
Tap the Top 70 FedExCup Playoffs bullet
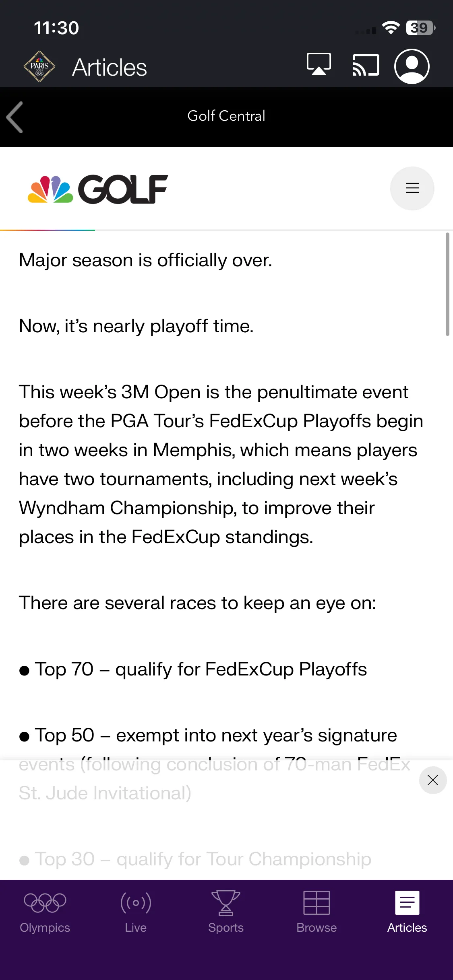193,669
